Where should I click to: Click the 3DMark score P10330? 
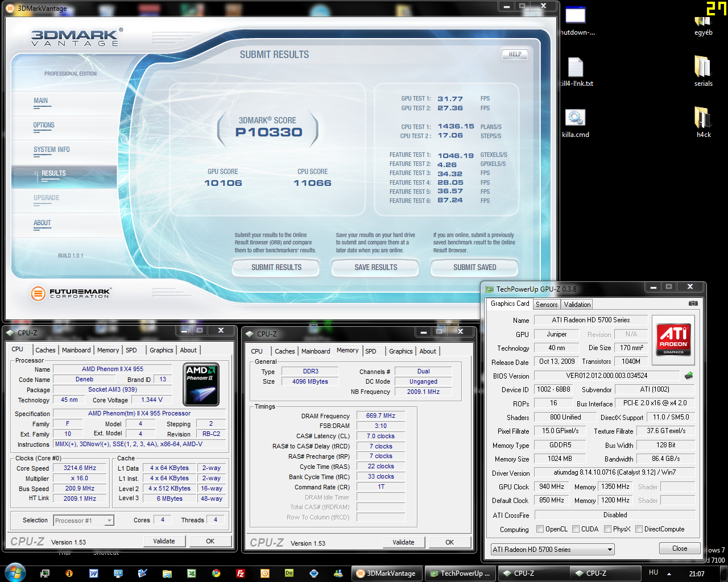269,132
